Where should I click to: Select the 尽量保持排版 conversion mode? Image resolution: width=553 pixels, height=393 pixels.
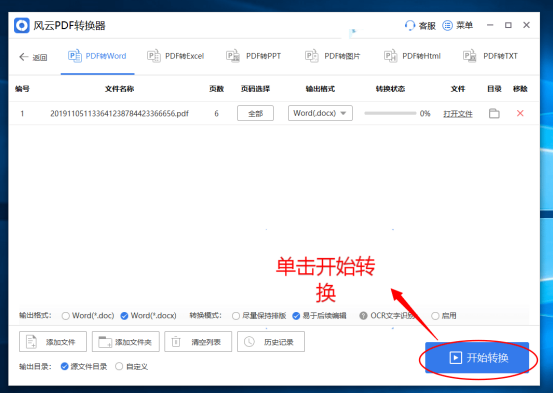pos(236,316)
